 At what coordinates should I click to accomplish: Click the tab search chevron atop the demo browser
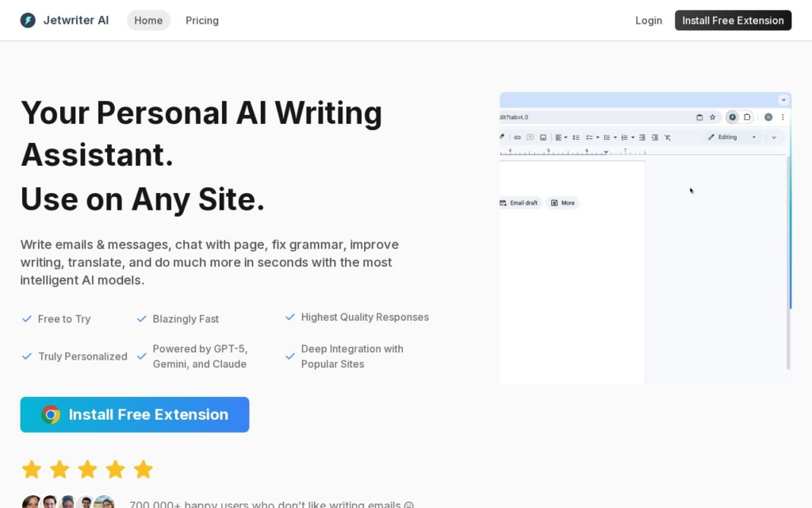[783, 99]
